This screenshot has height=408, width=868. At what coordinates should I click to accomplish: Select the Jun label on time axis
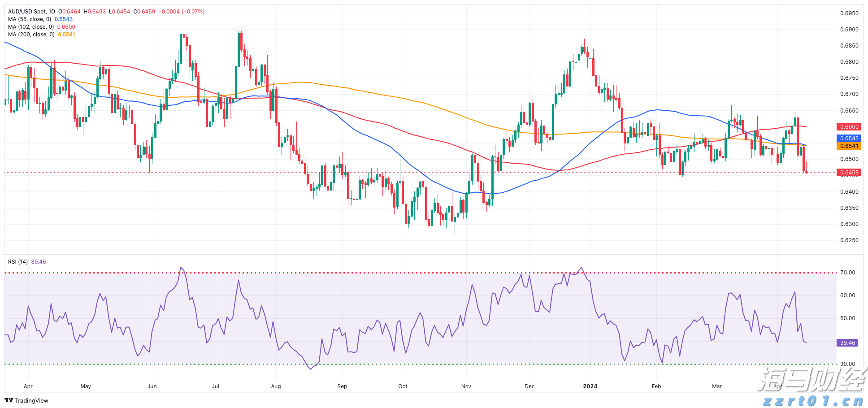(x=152, y=386)
